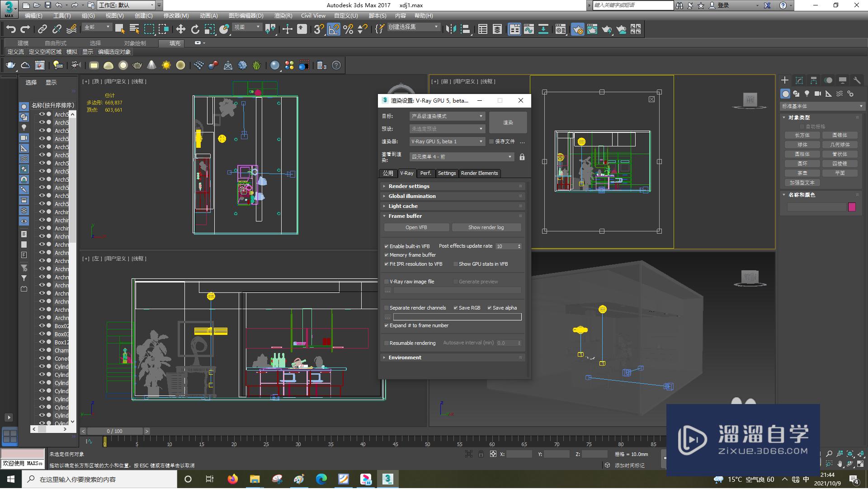The image size is (868, 489).
Task: Open the view to render dropdown
Action: click(x=462, y=157)
